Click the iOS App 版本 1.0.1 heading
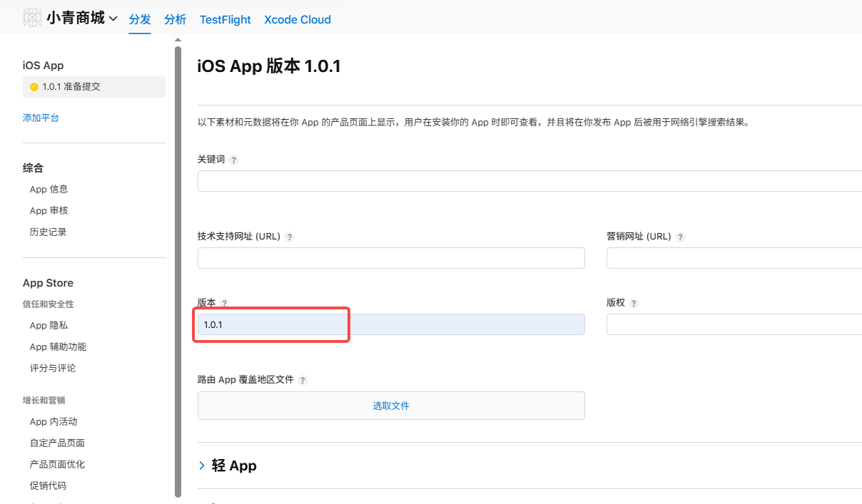Viewport: 862px width, 504px height. 269,67
